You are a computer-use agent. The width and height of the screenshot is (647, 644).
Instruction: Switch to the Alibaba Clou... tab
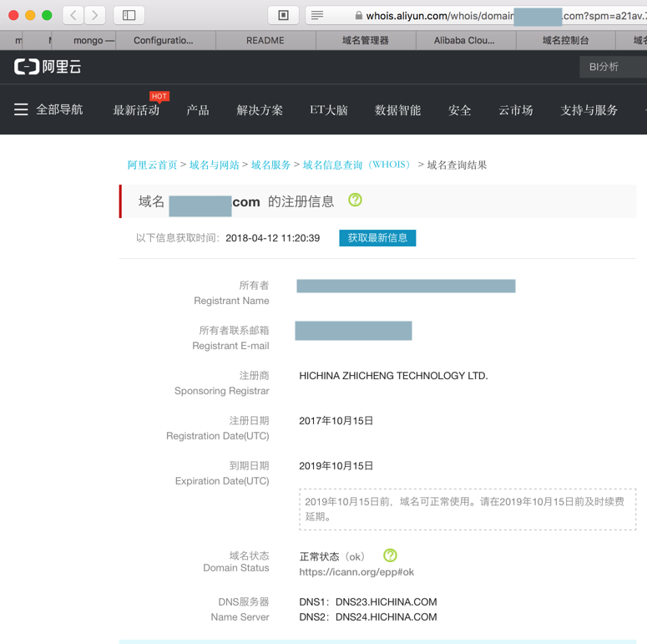466,40
